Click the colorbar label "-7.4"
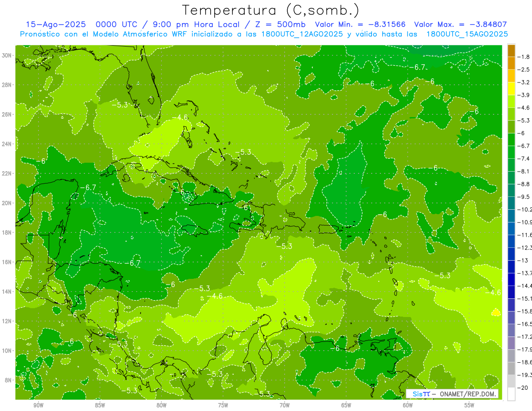Viewport: 532px width, 411px height. pyautogui.click(x=524, y=158)
